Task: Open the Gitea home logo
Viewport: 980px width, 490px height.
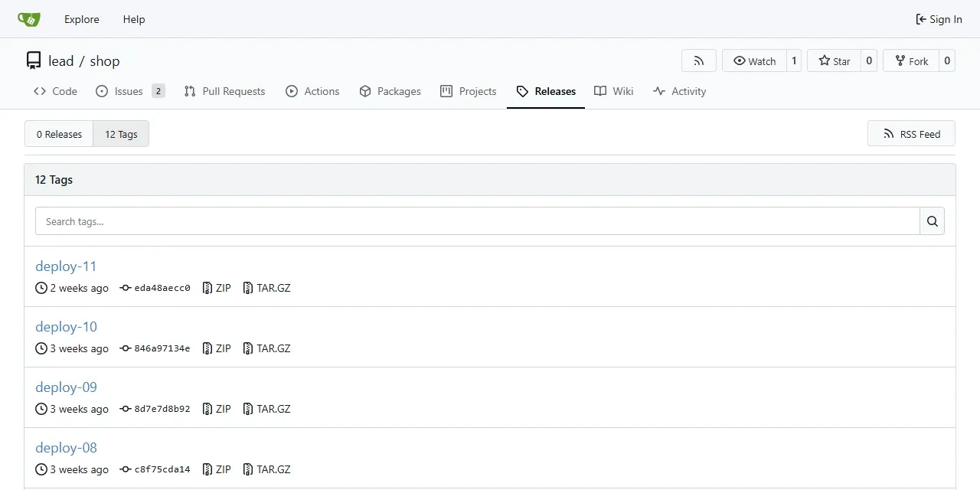Action: pyautogui.click(x=29, y=19)
